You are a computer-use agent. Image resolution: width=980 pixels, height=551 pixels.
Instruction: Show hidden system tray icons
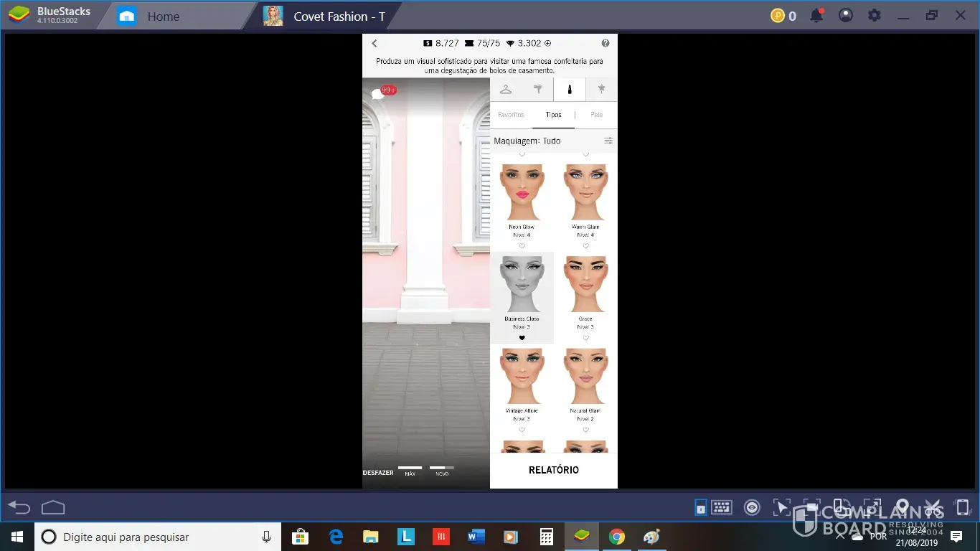pos(840,537)
